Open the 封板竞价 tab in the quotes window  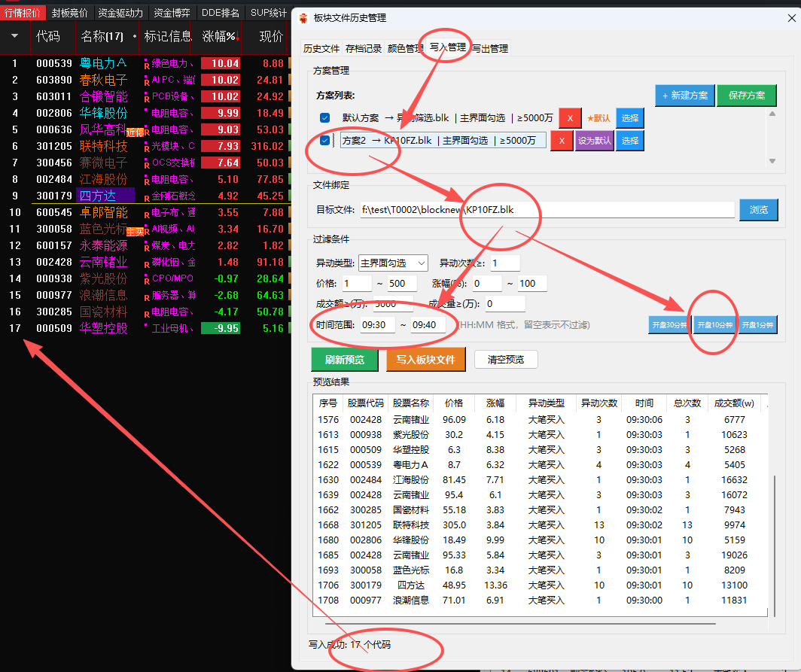[x=69, y=13]
